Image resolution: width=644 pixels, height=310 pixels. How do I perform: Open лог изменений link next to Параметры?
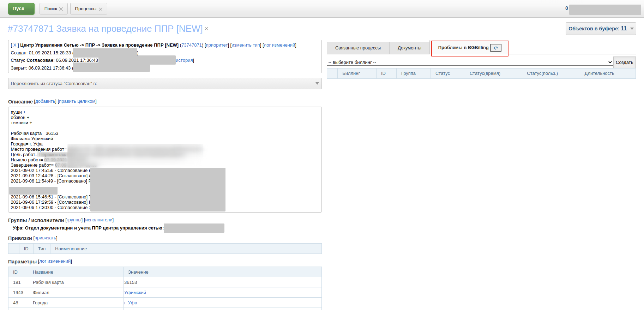[55, 261]
